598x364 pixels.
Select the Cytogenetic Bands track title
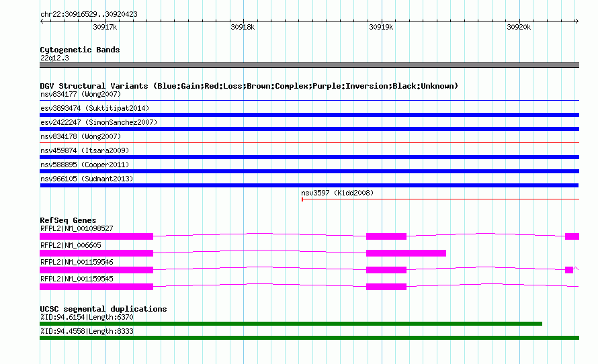(80, 50)
